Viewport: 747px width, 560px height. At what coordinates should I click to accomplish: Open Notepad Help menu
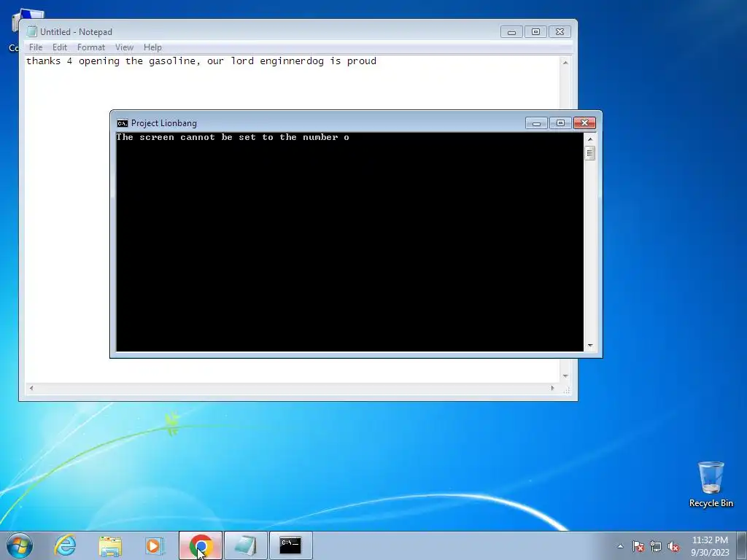(152, 47)
